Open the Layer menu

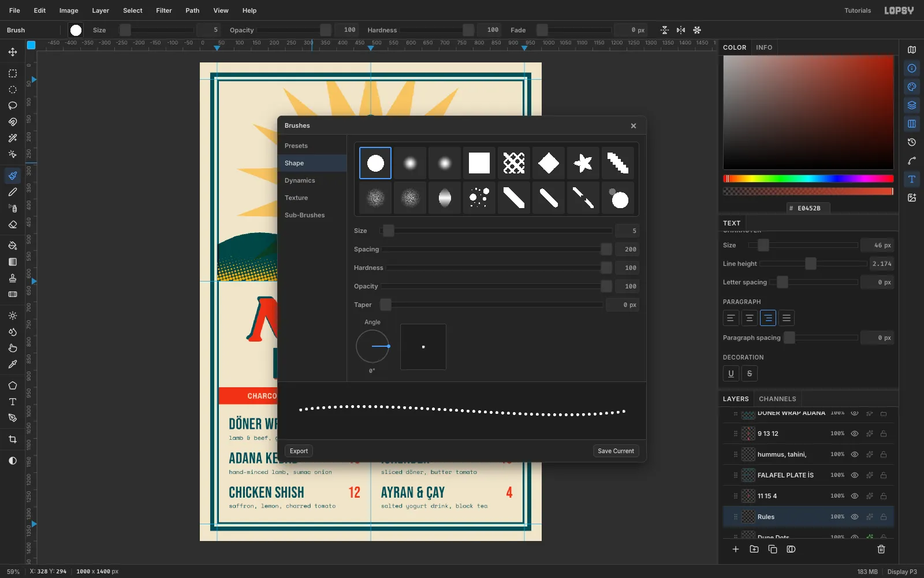(x=100, y=10)
